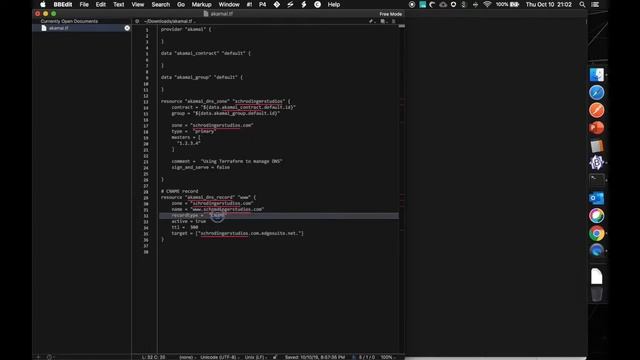The height and width of the screenshot is (360, 640).
Task: Click the # CNAME record comment line
Action: pyautogui.click(x=179, y=191)
